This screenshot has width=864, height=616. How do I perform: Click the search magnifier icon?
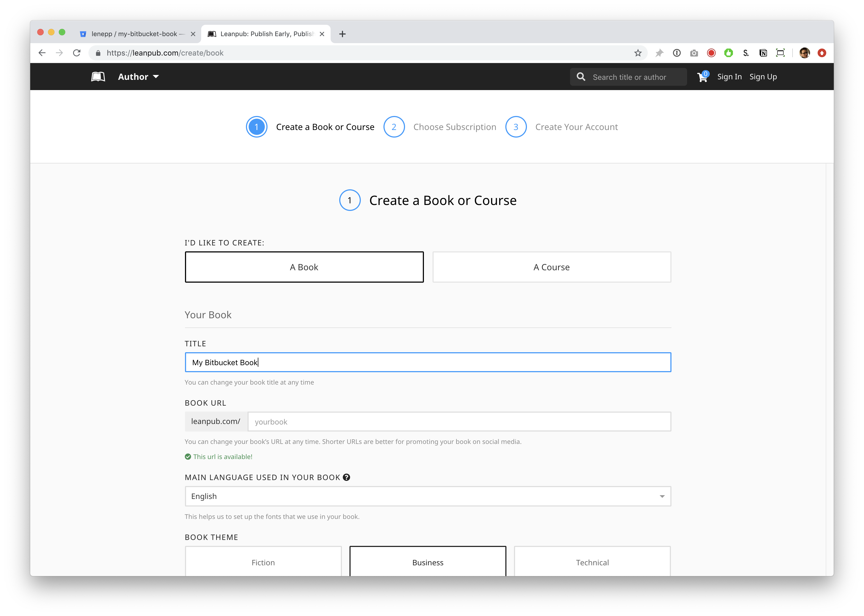coord(581,77)
